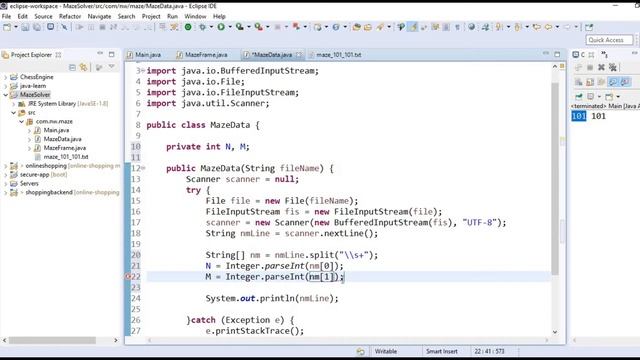Viewport: 640px width, 360px height.
Task: Click Collapse All in Project Explorer
Action: [72, 67]
